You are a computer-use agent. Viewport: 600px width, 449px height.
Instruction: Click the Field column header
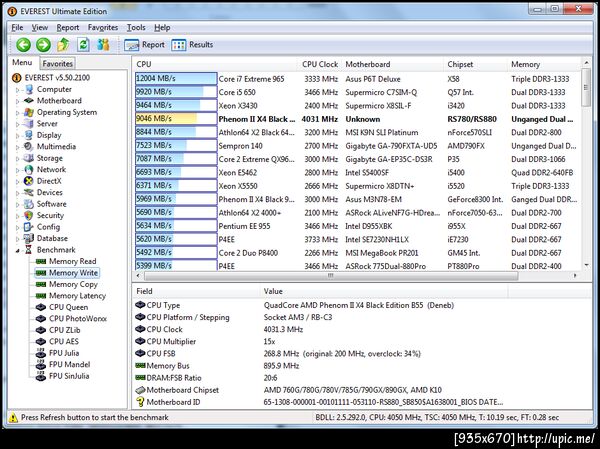pos(196,291)
